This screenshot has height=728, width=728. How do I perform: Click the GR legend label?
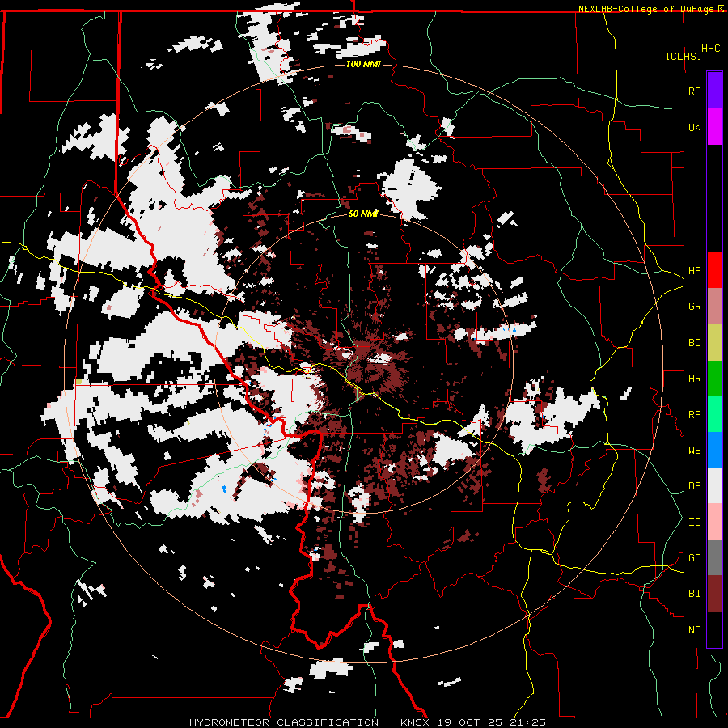coord(694,307)
